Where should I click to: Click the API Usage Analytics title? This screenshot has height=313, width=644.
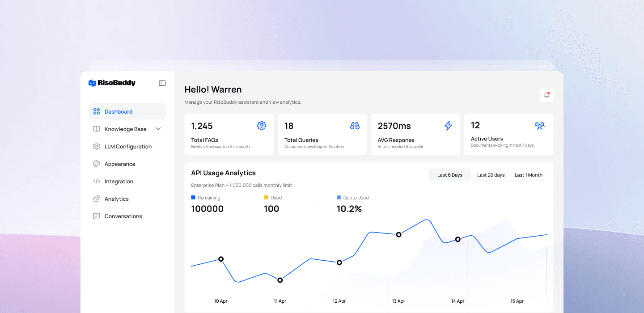(223, 173)
